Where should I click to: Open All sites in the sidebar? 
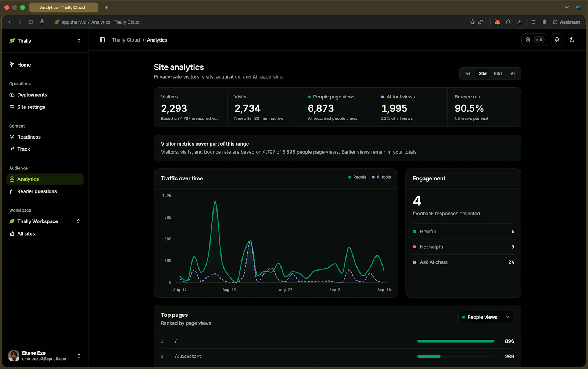[45, 234]
